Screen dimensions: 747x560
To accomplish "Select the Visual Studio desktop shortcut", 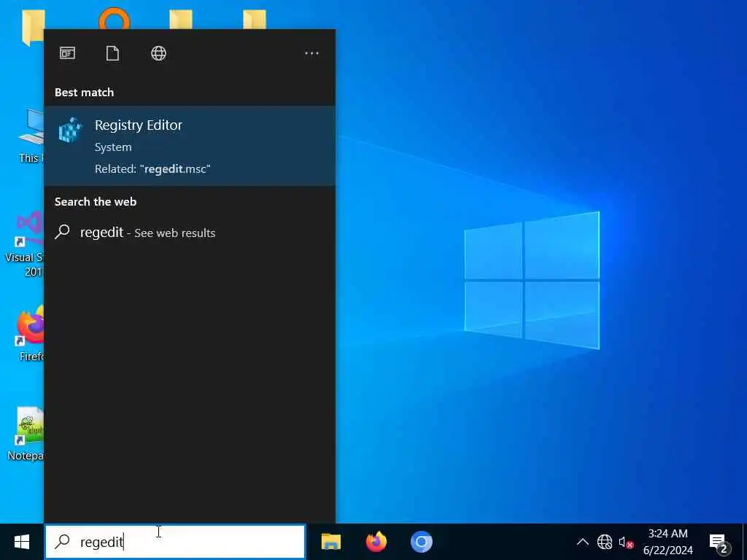I will [x=24, y=244].
